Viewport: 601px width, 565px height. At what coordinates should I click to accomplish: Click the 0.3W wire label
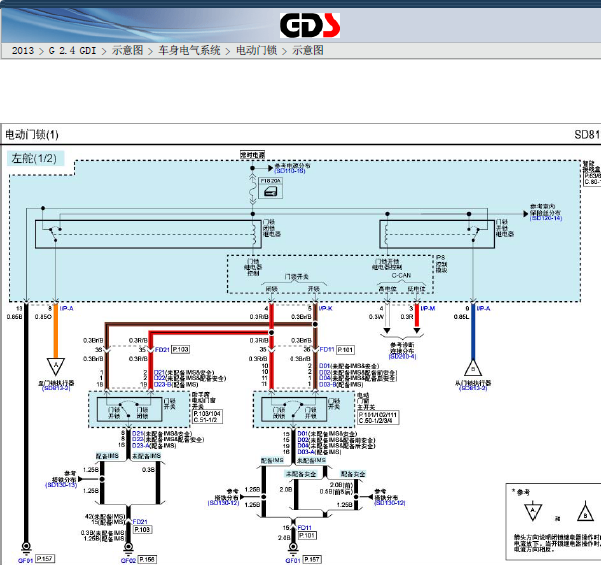[376, 317]
